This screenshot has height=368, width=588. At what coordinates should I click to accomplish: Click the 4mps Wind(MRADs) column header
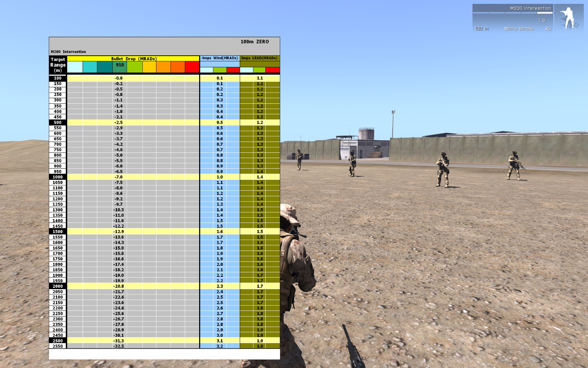220,58
